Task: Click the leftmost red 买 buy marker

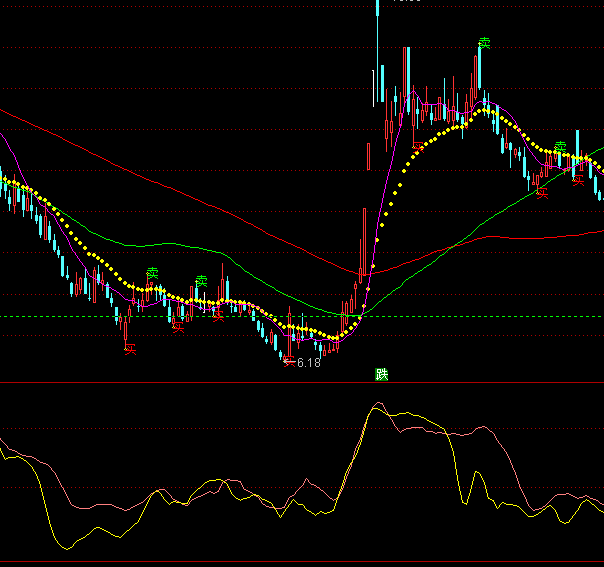Action: pyautogui.click(x=129, y=349)
